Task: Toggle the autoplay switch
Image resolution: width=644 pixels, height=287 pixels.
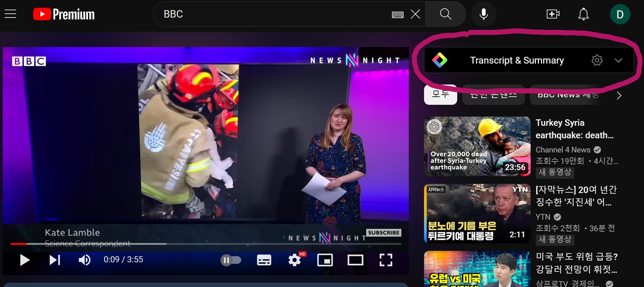Action: pyautogui.click(x=231, y=260)
